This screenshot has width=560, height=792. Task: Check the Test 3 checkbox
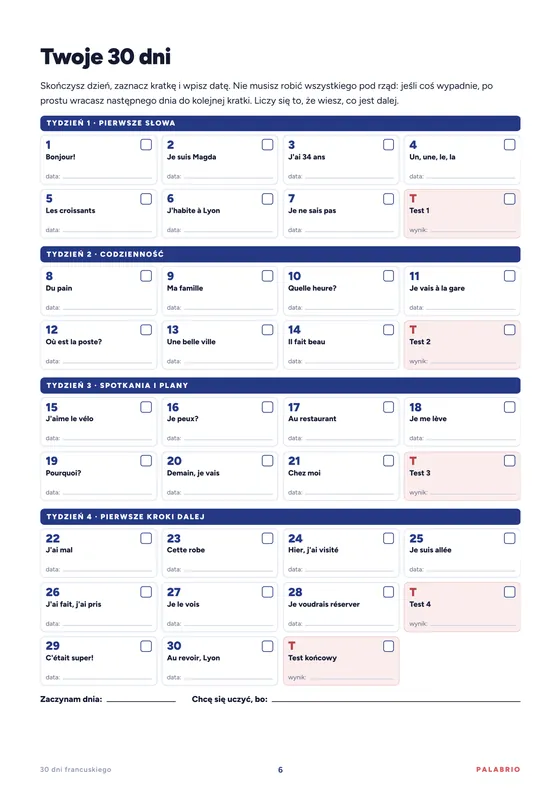pos(510,461)
